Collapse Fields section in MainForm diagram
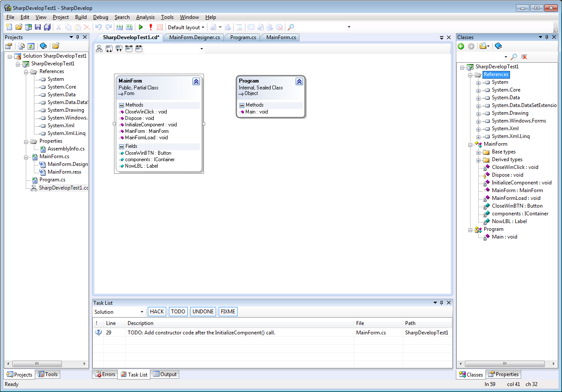 tap(121, 147)
